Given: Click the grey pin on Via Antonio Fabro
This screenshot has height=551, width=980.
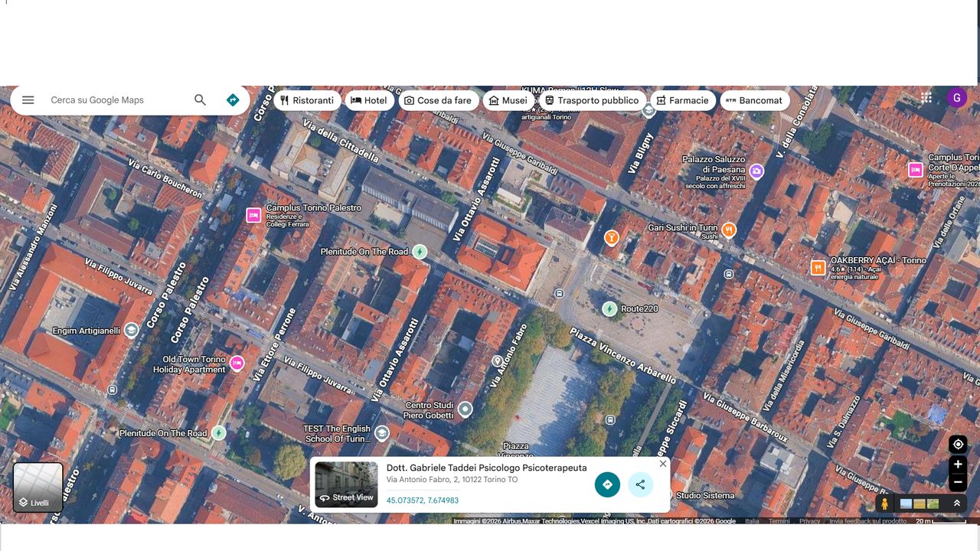Looking at the screenshot, I should [497, 360].
